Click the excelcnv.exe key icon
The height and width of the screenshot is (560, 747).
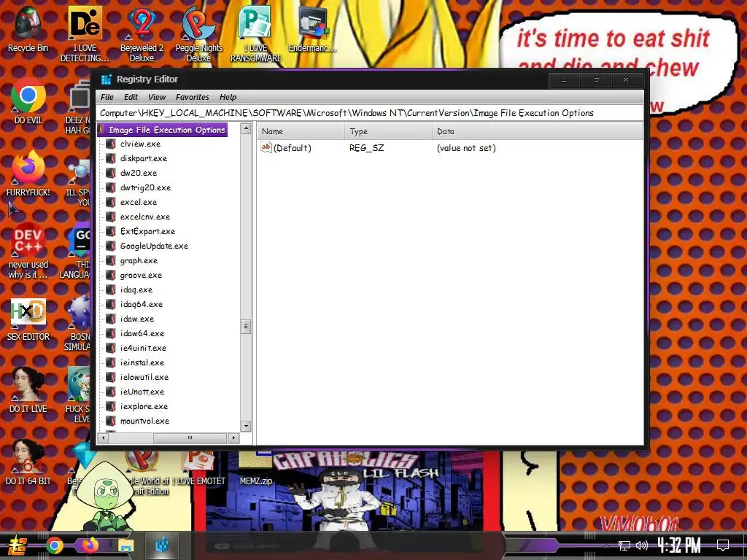(111, 217)
